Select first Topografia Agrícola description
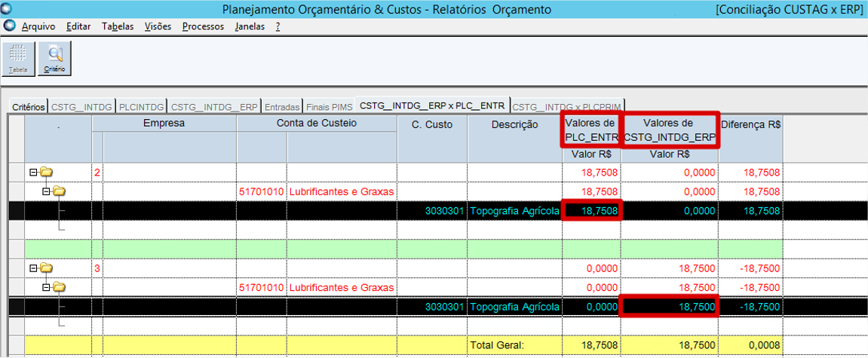Screen dimensions: 868x358 click(514, 210)
